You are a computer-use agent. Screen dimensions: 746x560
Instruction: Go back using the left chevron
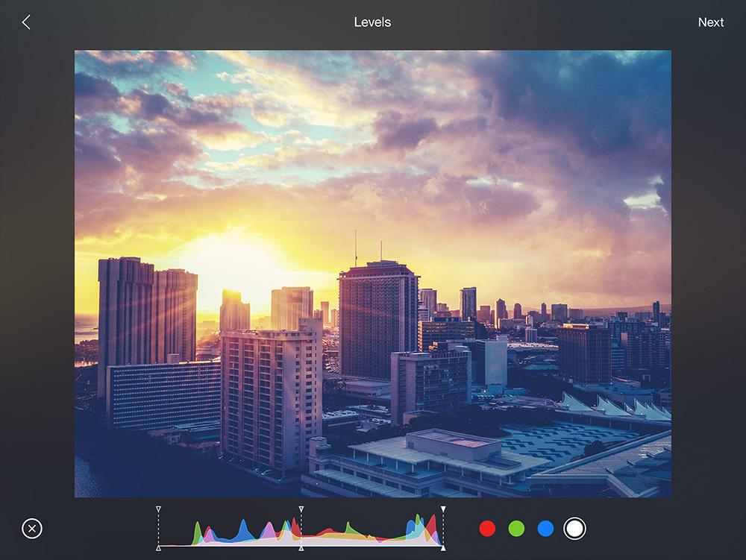pos(26,22)
